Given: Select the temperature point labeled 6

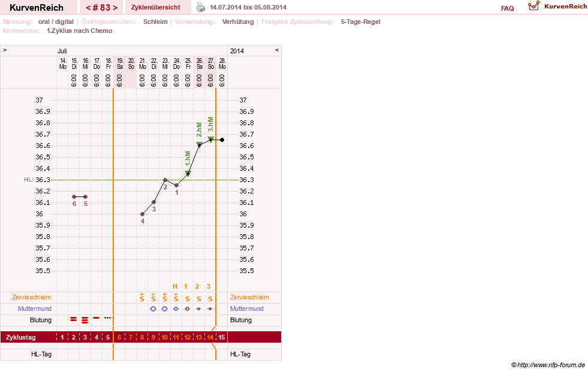Looking at the screenshot, I should click(74, 196).
